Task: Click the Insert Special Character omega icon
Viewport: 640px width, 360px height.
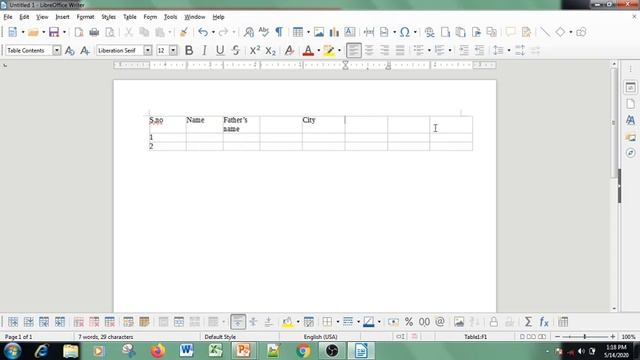Action: click(x=404, y=32)
